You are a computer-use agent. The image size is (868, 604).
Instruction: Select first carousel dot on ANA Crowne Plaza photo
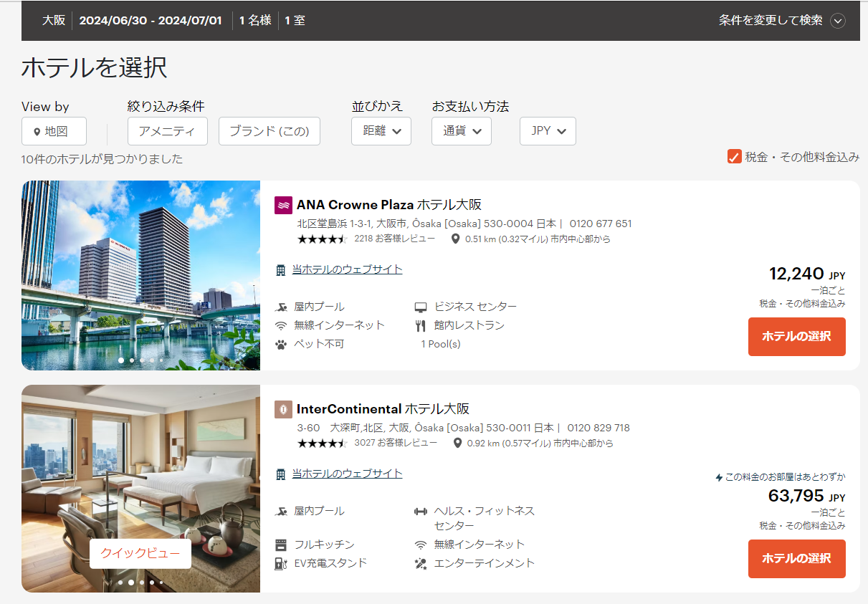121,360
